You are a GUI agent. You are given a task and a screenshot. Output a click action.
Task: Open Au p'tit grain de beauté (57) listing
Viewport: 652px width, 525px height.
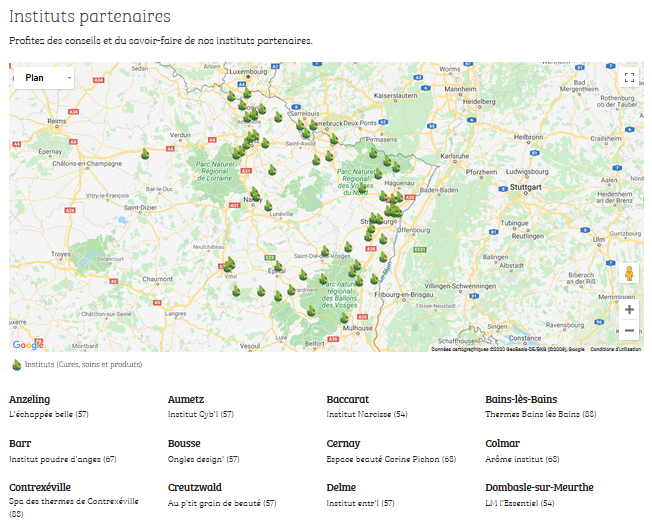coord(222,503)
